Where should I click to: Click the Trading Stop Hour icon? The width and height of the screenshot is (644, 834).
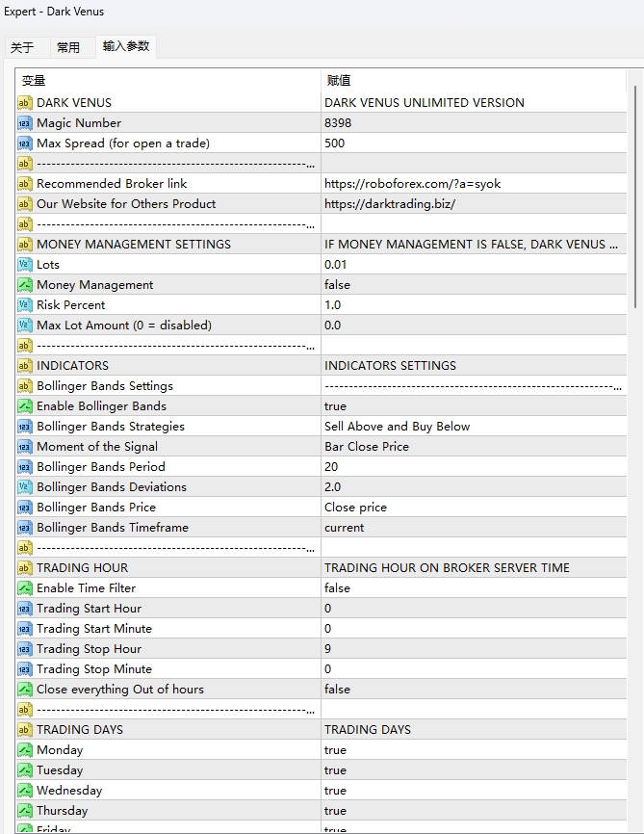tap(25, 649)
